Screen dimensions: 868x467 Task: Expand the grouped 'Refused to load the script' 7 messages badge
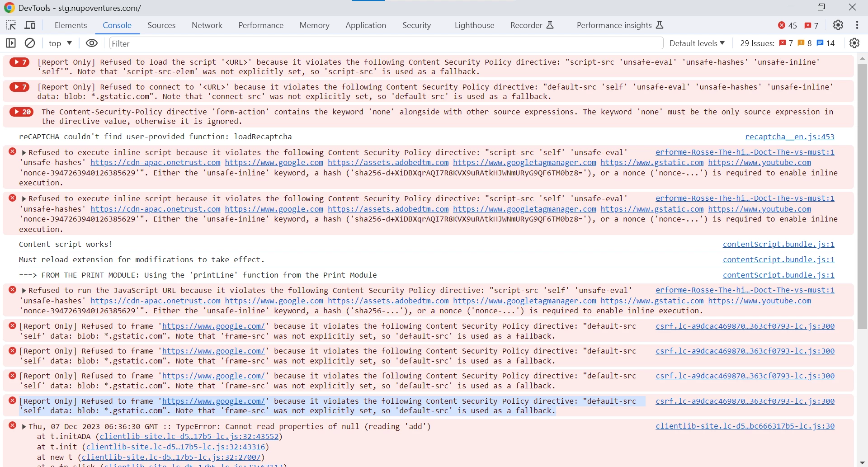[x=19, y=62]
